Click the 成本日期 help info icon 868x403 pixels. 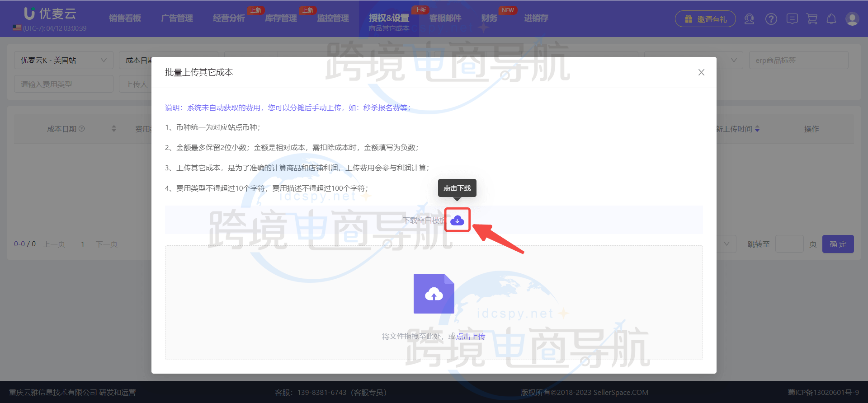pyautogui.click(x=82, y=129)
